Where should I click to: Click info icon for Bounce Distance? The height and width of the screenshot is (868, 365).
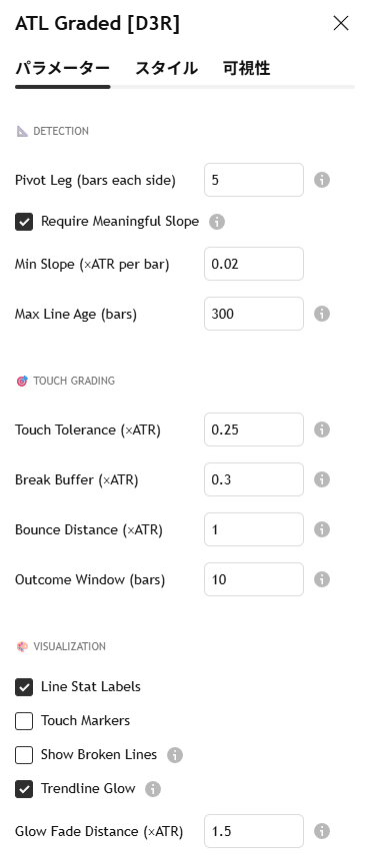tap(322, 529)
